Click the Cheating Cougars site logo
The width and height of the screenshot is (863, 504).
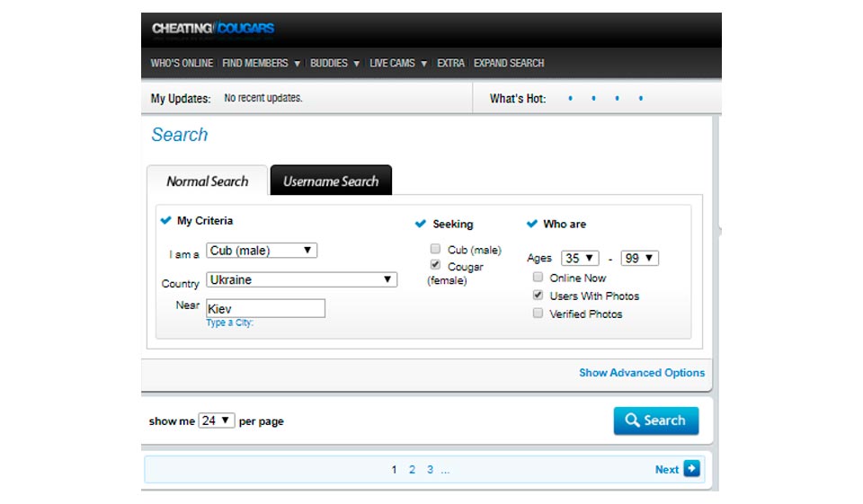point(213,29)
